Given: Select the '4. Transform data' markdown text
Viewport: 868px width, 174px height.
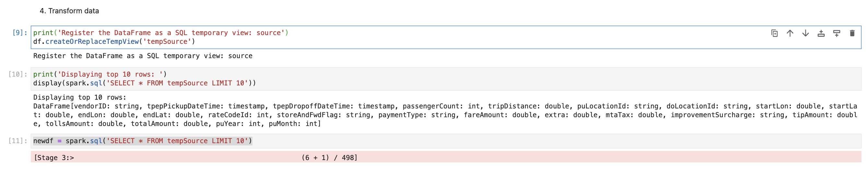Looking at the screenshot, I should 69,11.
